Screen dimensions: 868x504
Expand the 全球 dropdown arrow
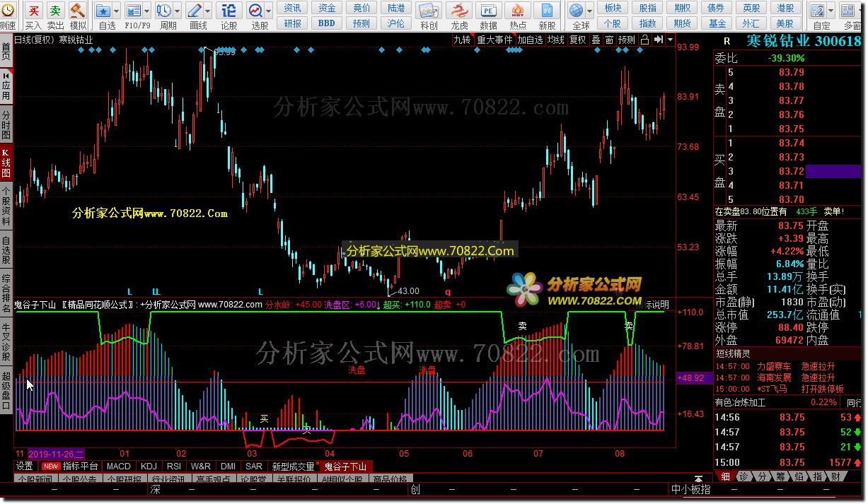[x=589, y=11]
